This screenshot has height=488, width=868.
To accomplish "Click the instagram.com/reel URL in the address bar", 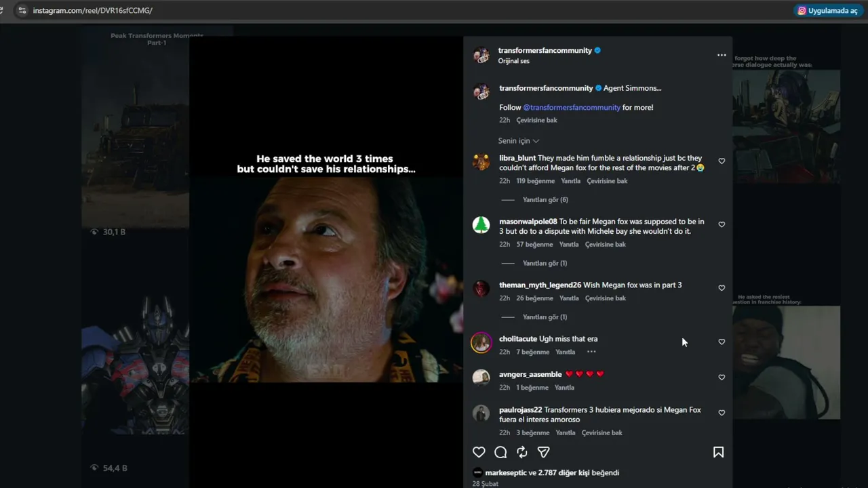I will pyautogui.click(x=92, y=11).
